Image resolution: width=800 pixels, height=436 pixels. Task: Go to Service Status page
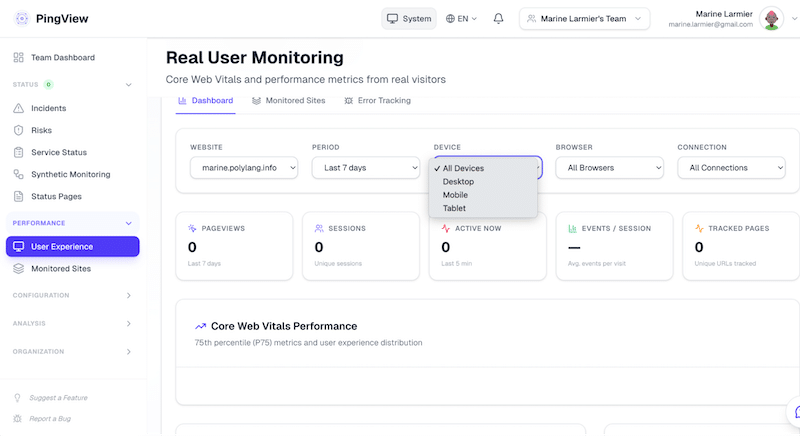pyautogui.click(x=58, y=152)
